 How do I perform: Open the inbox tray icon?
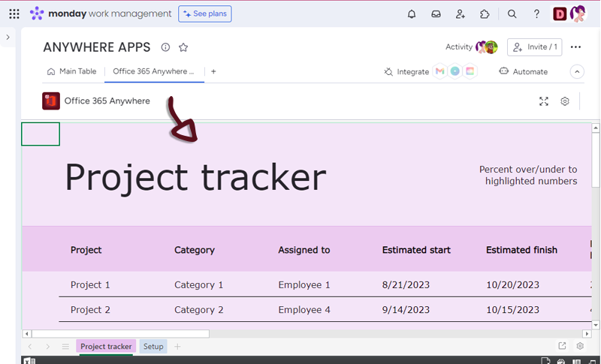click(x=436, y=14)
